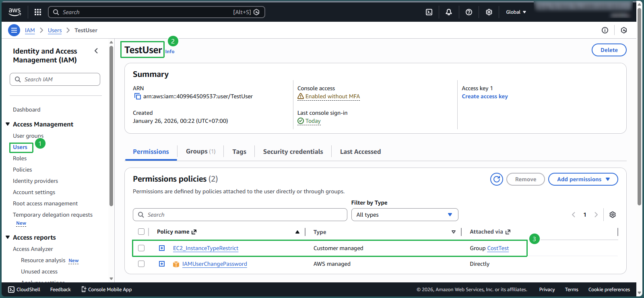Open the settings gear in top bar
Image resolution: width=644 pixels, height=298 pixels.
pos(489,12)
